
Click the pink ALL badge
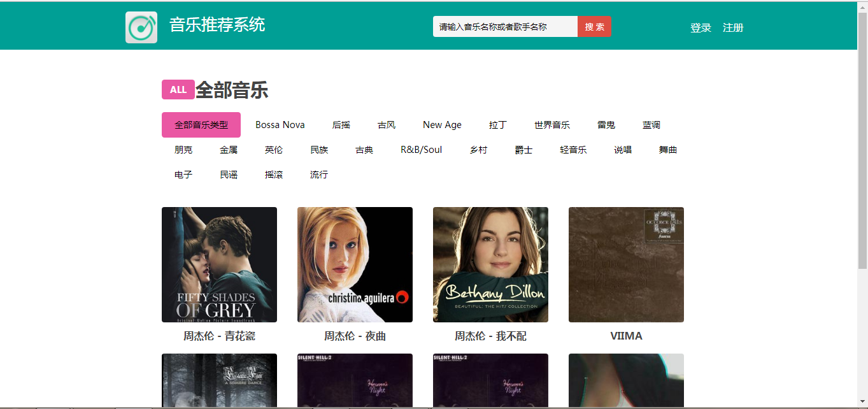pos(178,90)
